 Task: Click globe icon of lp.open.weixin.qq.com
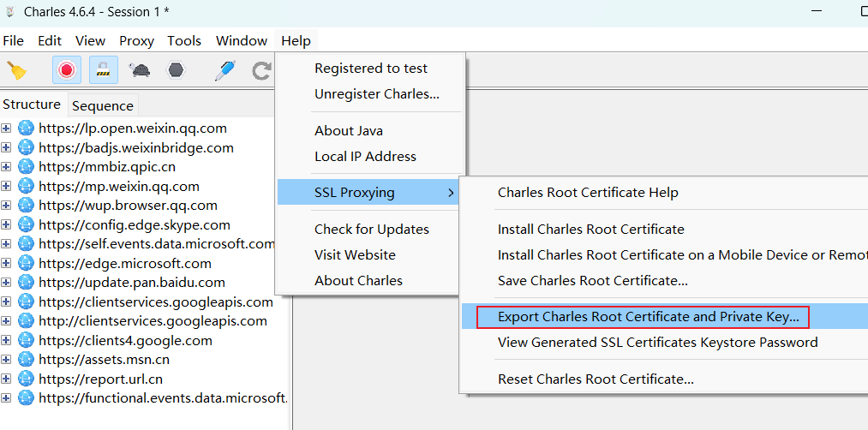26,128
